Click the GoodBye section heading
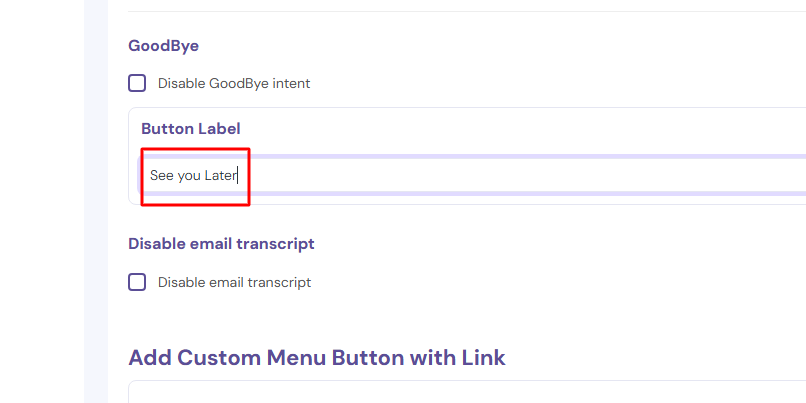Screen dimensions: 806x403 point(164,45)
